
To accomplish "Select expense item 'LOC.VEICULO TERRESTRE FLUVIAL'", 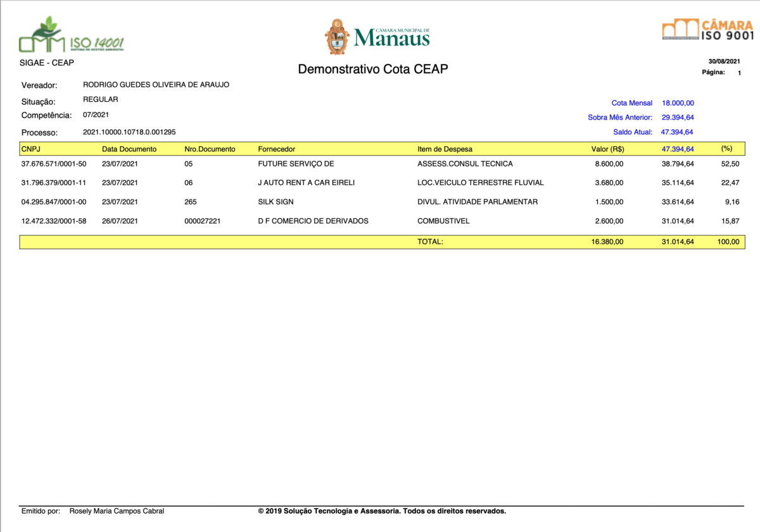I will click(480, 183).
